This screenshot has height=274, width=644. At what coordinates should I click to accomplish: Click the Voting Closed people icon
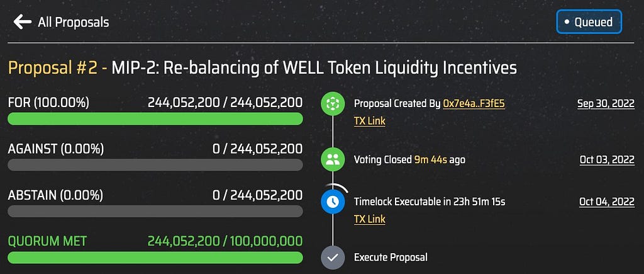pos(333,159)
